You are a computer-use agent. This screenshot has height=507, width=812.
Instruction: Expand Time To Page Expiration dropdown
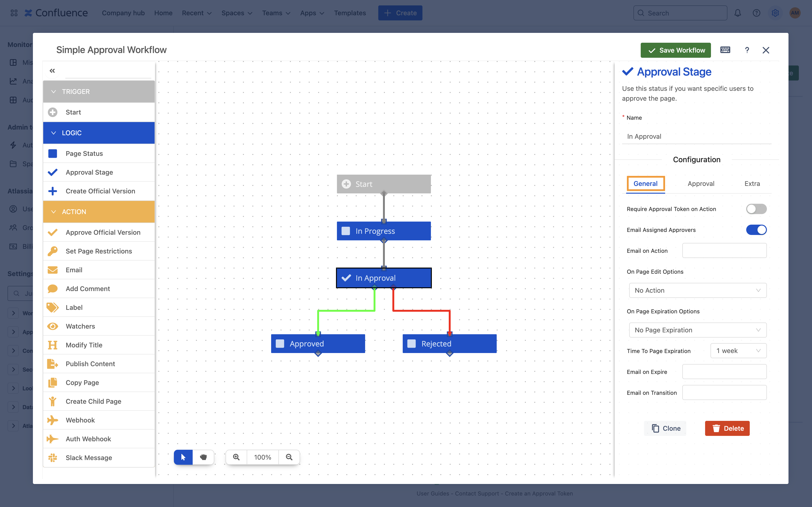tap(738, 351)
